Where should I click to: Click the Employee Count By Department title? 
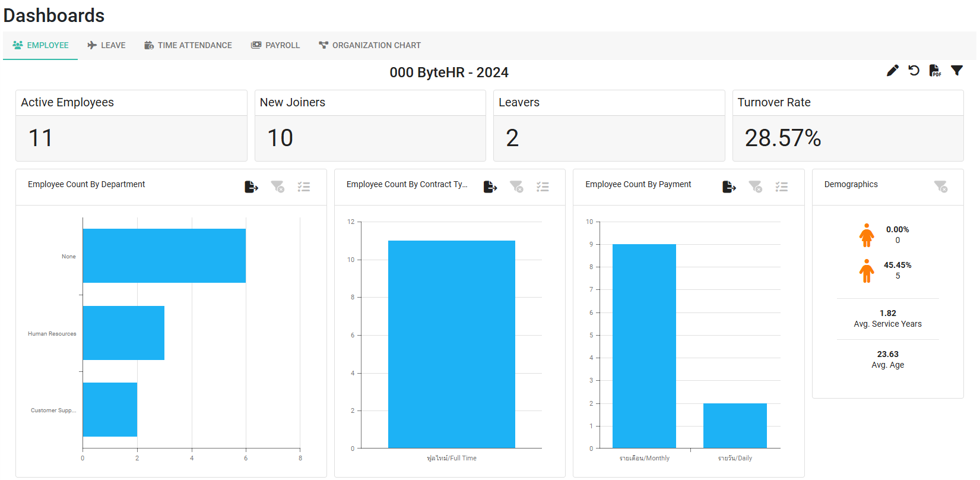(x=86, y=184)
